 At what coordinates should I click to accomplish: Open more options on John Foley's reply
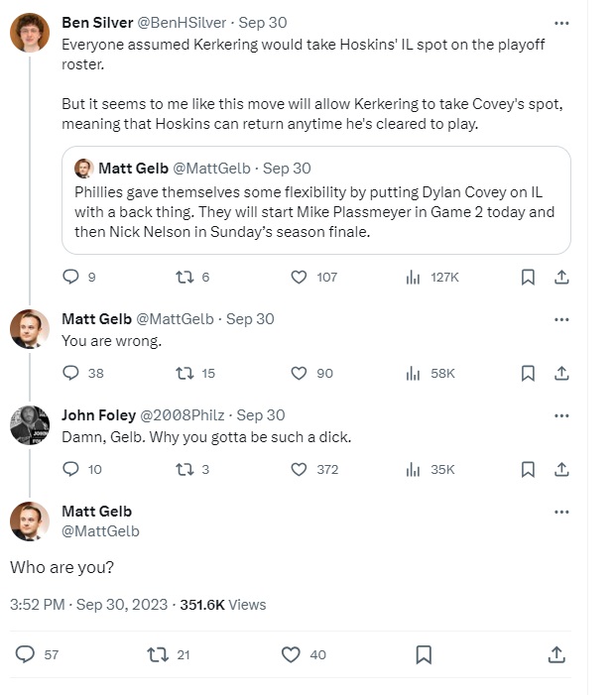[x=561, y=415]
